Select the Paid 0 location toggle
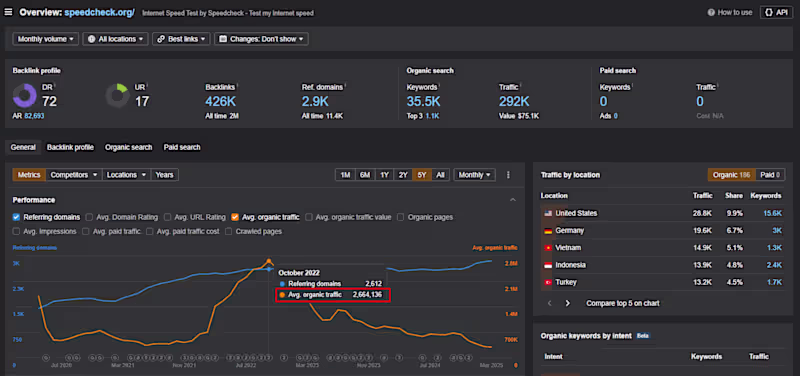Image resolution: width=800 pixels, height=376 pixels. pos(770,175)
